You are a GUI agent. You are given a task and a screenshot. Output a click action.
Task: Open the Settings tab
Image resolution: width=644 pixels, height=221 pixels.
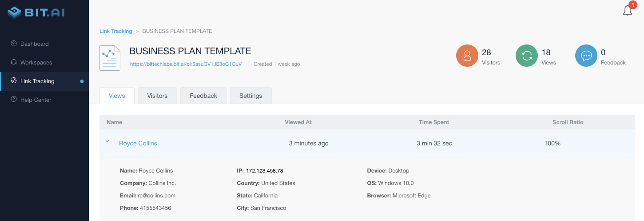pyautogui.click(x=251, y=96)
